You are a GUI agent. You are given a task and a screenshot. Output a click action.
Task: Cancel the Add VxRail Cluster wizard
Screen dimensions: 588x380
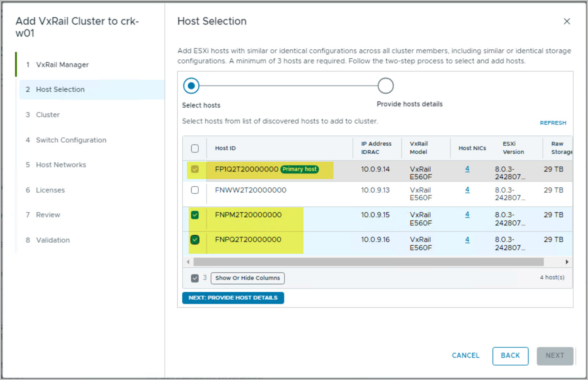[465, 356]
